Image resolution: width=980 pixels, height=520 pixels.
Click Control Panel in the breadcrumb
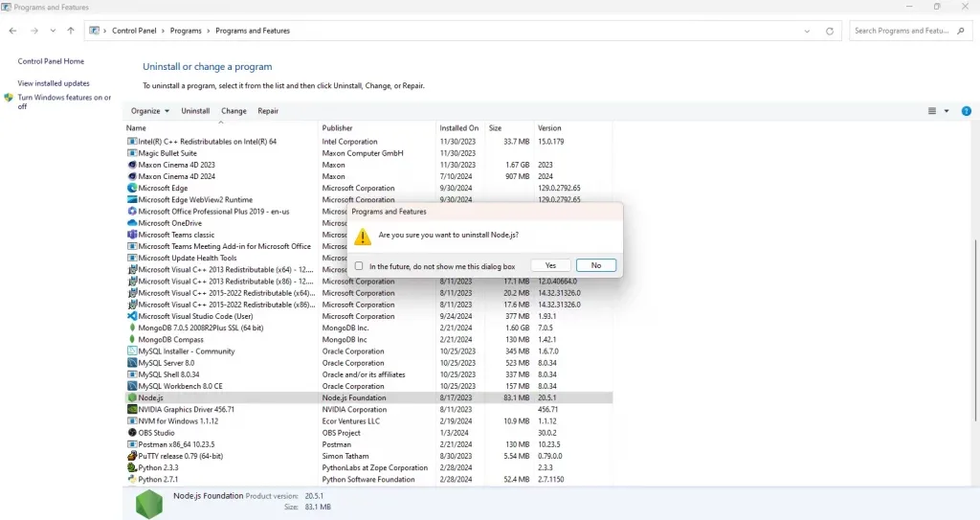click(134, 31)
